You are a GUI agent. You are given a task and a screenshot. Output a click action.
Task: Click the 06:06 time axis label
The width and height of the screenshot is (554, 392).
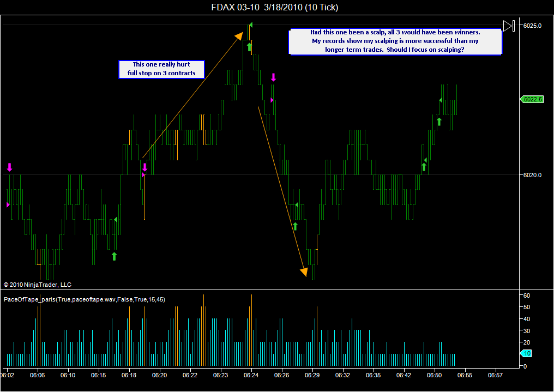pyautogui.click(x=38, y=375)
